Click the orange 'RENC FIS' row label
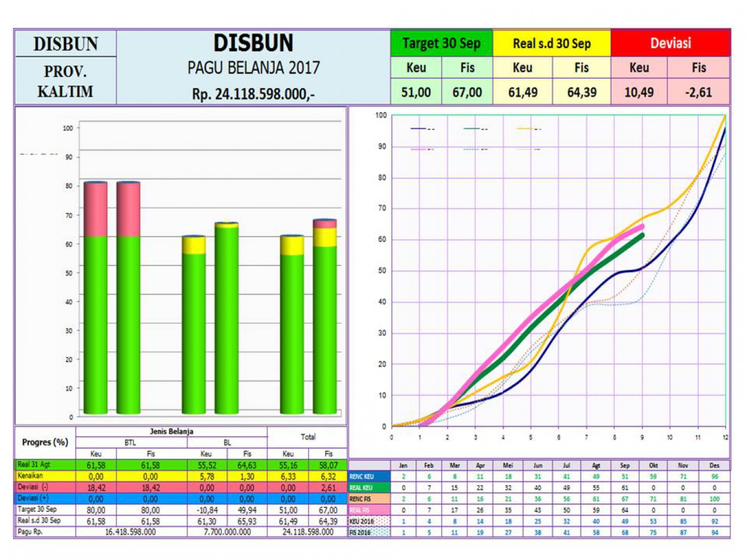Image resolution: width=747 pixels, height=560 pixels. pyautogui.click(x=369, y=499)
